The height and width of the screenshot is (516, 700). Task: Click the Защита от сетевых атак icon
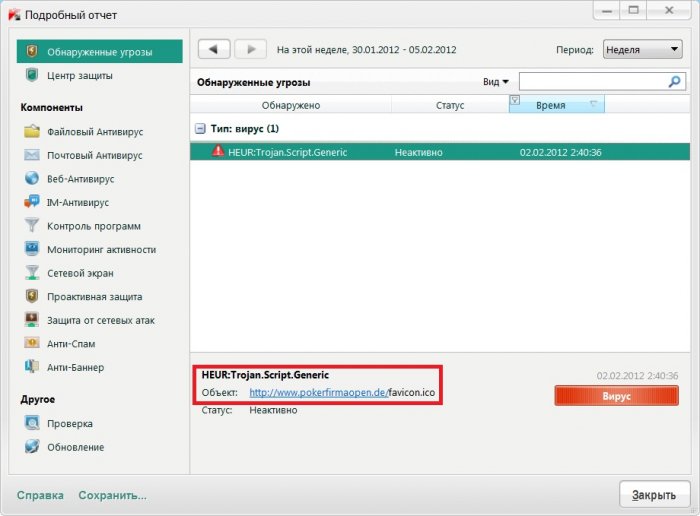click(x=32, y=320)
